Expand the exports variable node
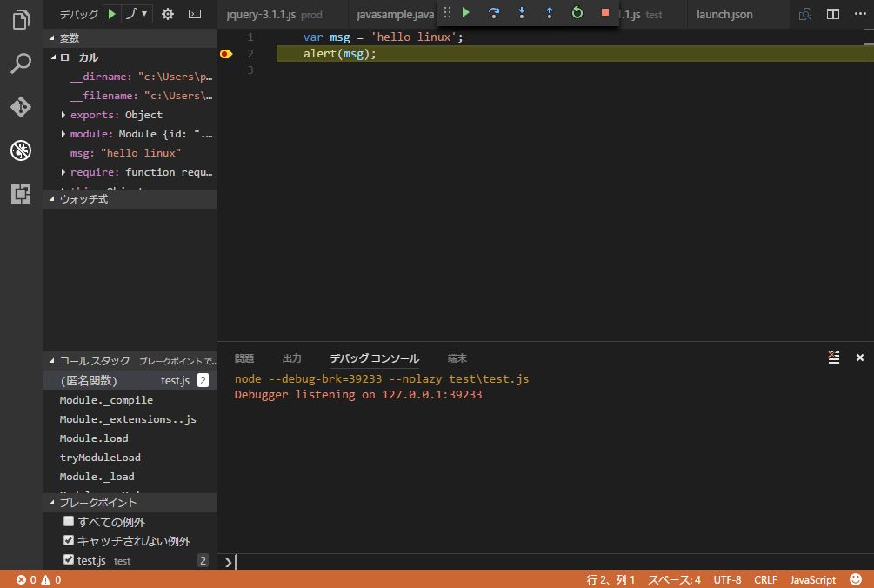The width and height of the screenshot is (874, 588). pos(63,115)
